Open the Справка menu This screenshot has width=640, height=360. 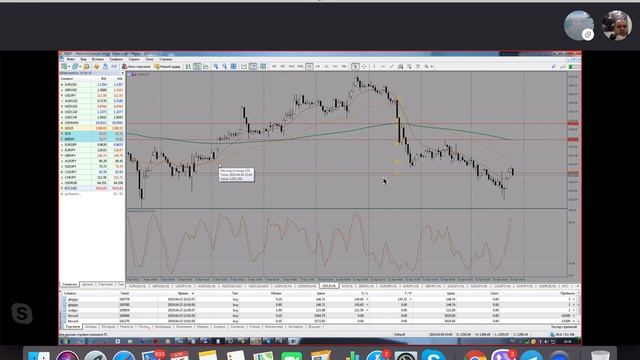[x=166, y=59]
